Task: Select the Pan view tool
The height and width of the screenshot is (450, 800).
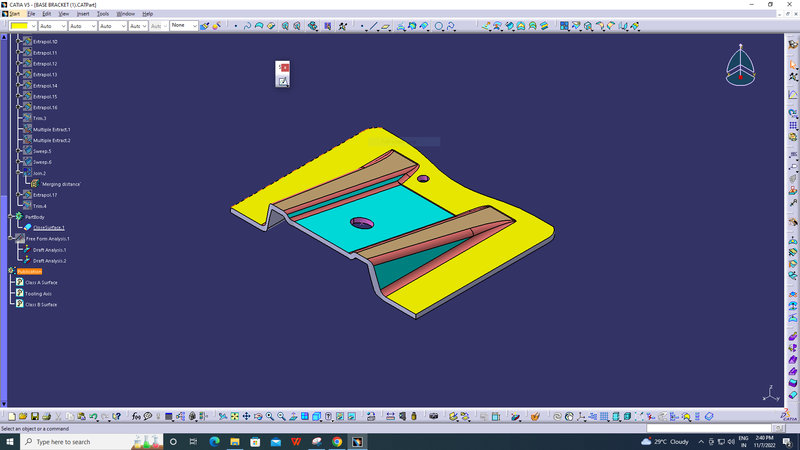Action: pos(246,416)
